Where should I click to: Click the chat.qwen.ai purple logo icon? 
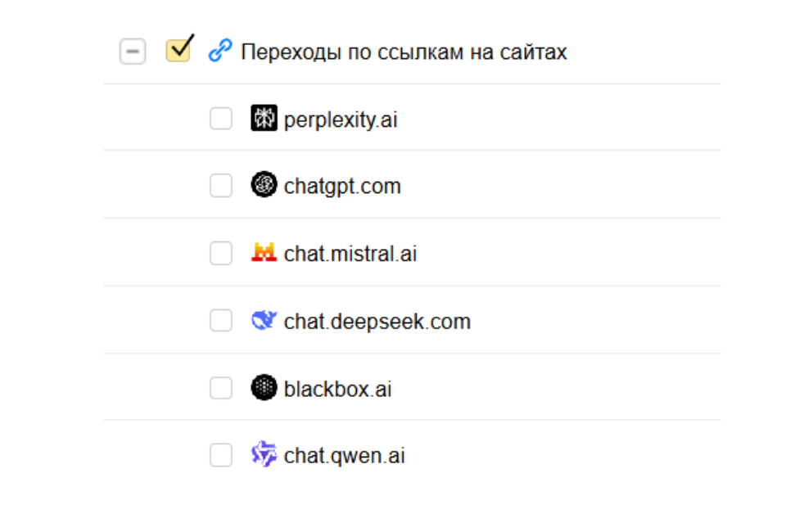pyautogui.click(x=264, y=454)
